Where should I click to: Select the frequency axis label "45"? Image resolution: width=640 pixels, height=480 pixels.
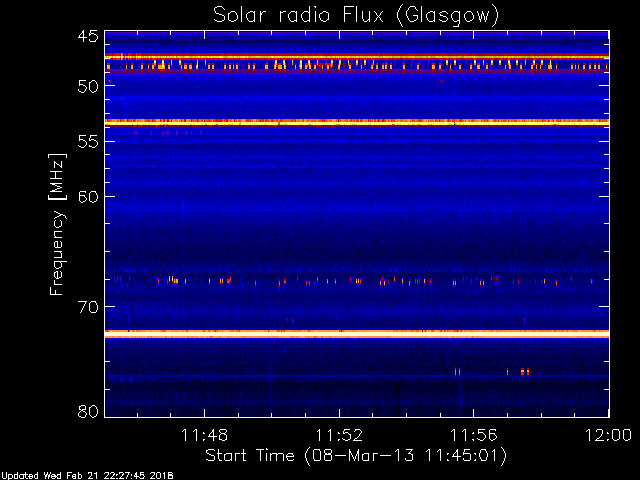coord(88,37)
